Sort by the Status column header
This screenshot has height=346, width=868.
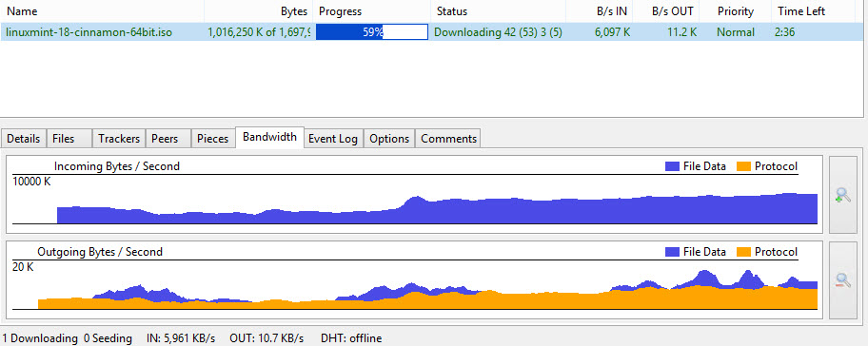coord(498,11)
